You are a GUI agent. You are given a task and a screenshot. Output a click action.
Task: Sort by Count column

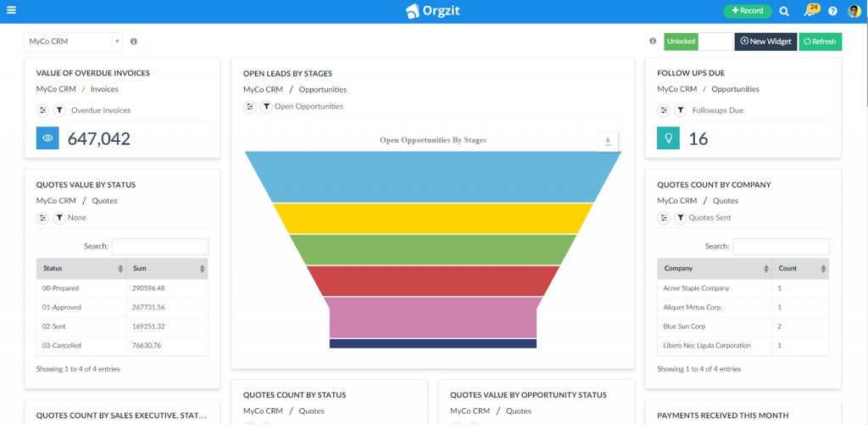[x=800, y=268]
